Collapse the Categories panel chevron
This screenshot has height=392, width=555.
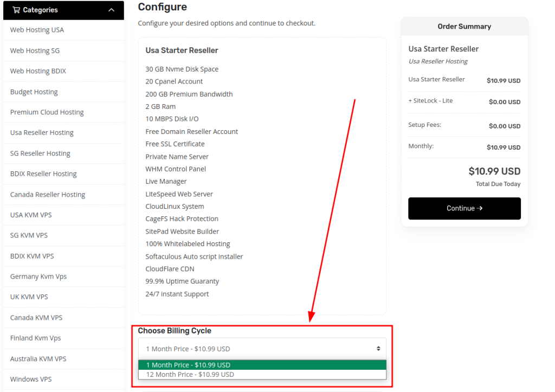coord(112,10)
